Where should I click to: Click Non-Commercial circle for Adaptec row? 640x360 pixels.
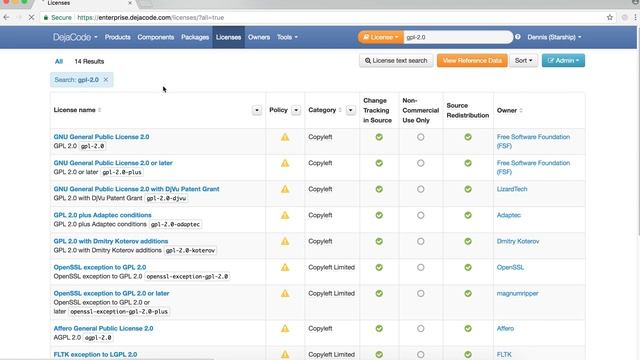(x=420, y=216)
